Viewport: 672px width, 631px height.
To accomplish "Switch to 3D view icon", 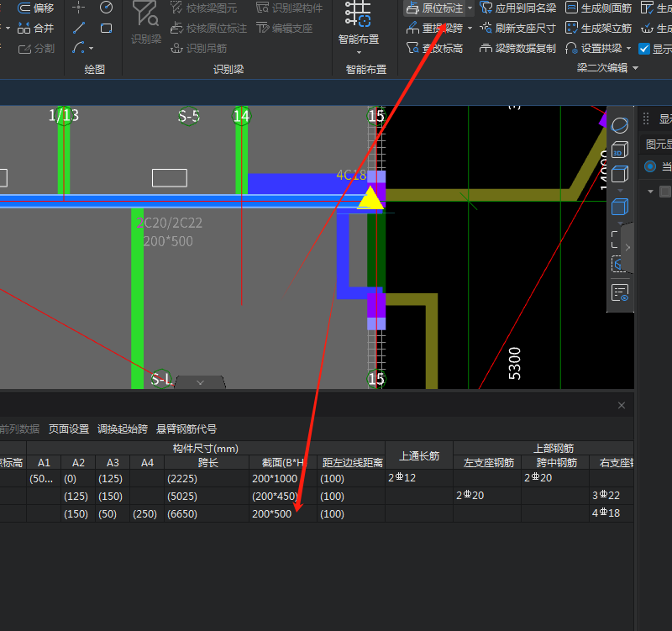I will tap(620, 150).
